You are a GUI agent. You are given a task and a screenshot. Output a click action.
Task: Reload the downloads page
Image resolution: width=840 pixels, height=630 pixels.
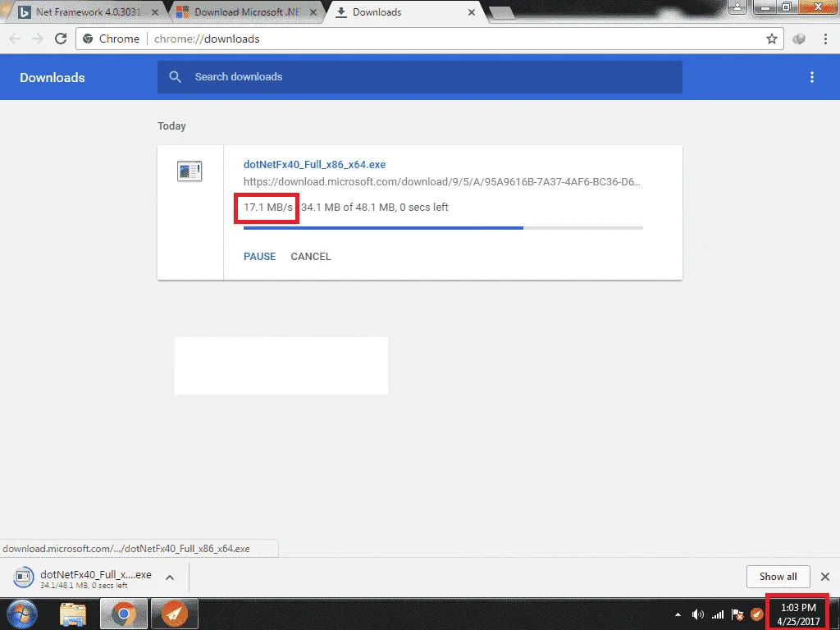coord(61,39)
